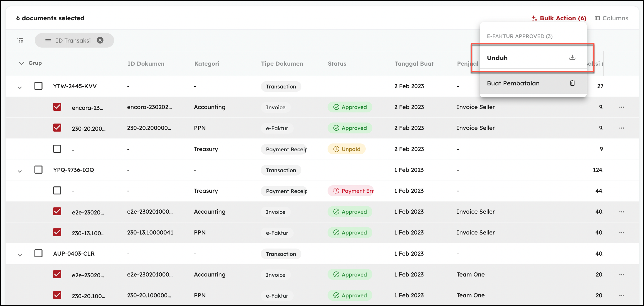This screenshot has height=306, width=644.
Task: Choose Unduh from bulk action menu
Action: tap(497, 58)
